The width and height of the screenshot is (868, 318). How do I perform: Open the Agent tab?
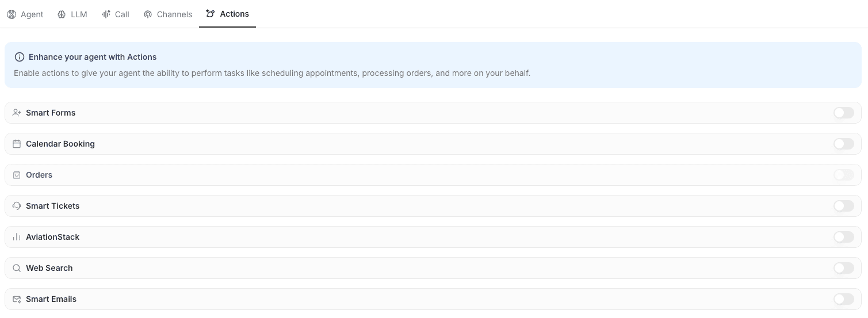point(25,14)
